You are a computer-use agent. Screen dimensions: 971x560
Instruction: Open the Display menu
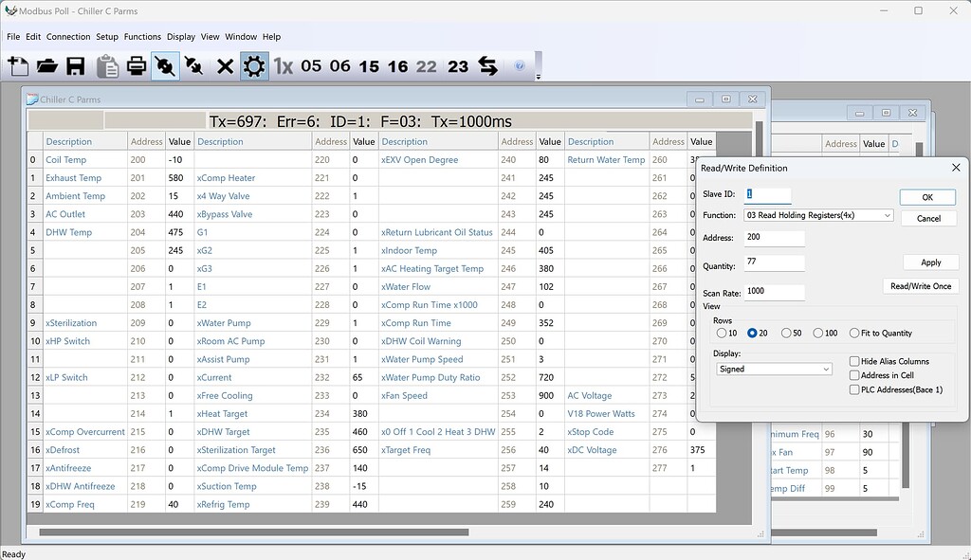(x=181, y=37)
